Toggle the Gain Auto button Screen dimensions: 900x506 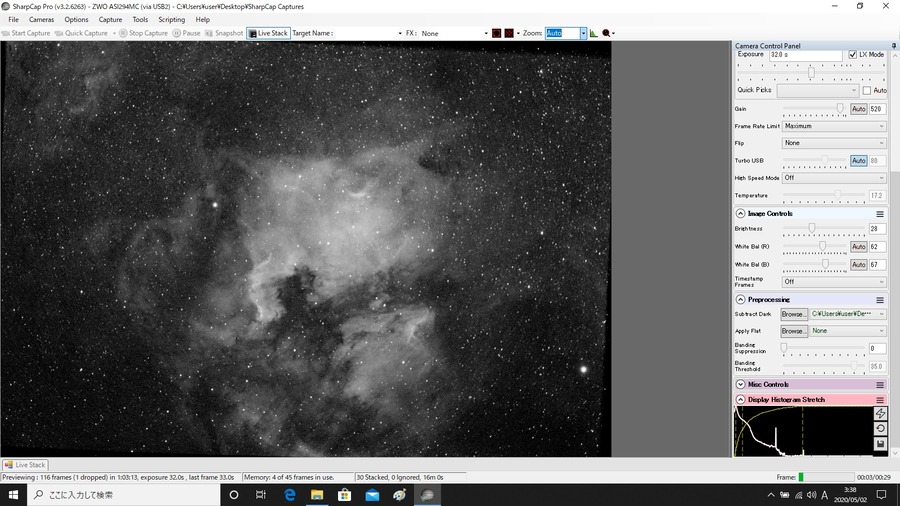click(x=858, y=109)
